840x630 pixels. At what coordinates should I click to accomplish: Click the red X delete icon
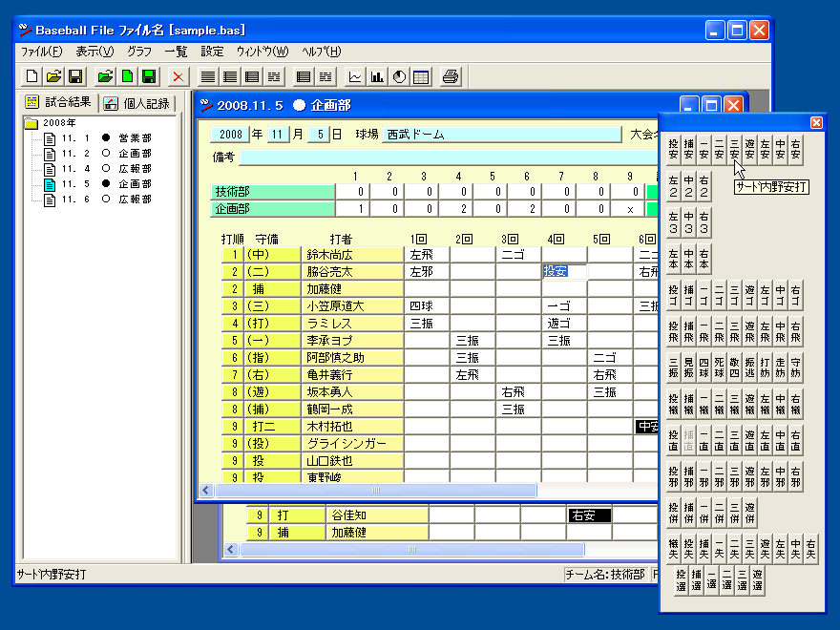pos(178,76)
